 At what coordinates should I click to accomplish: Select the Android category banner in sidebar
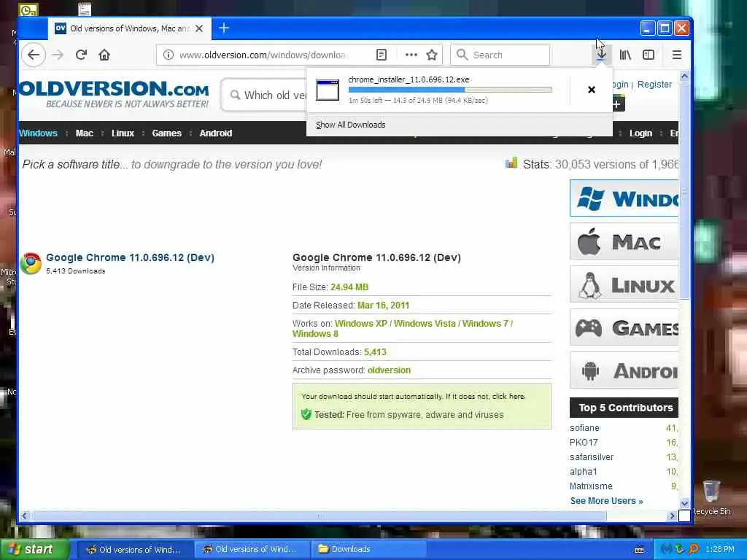point(624,370)
